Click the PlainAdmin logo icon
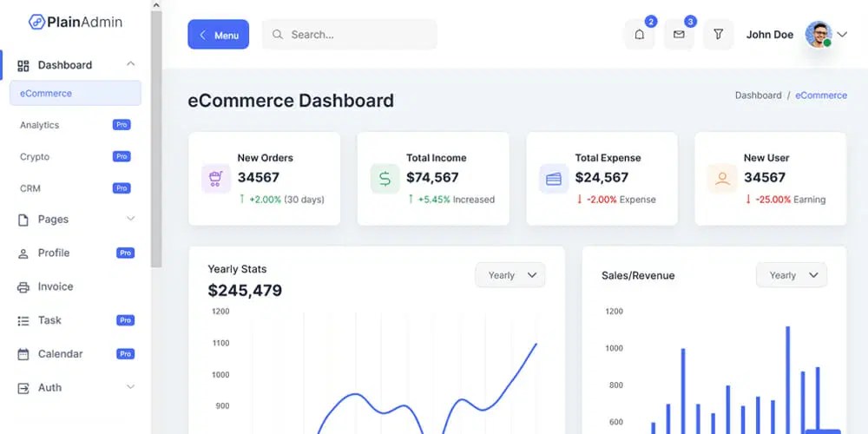868x434 pixels. coord(36,23)
